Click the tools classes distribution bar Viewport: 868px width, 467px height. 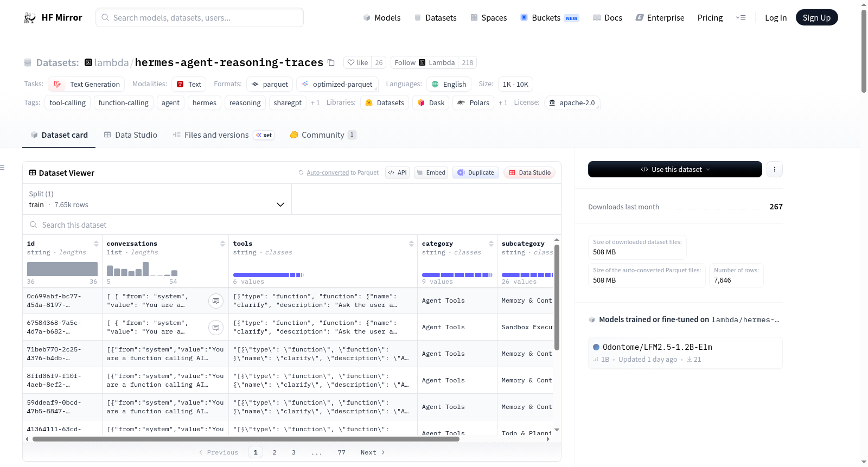[x=269, y=275]
